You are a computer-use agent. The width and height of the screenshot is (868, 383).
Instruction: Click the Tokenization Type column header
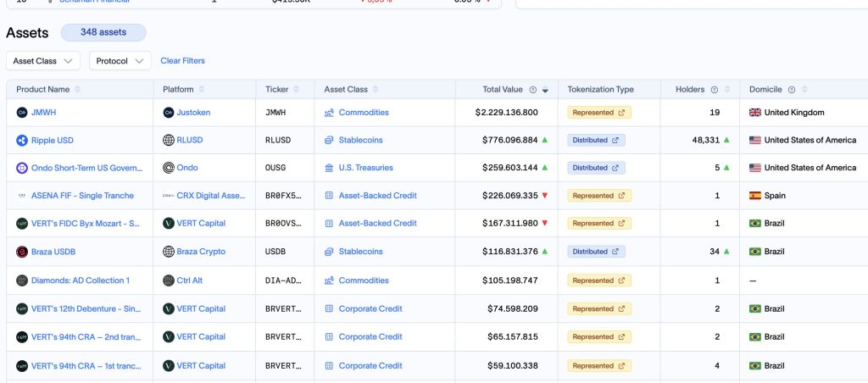601,89
